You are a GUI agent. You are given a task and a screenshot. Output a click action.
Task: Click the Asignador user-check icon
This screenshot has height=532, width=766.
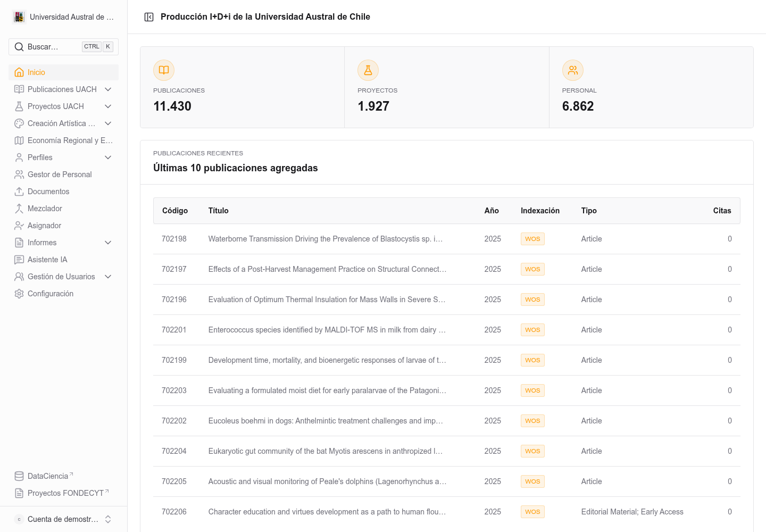tap(19, 226)
